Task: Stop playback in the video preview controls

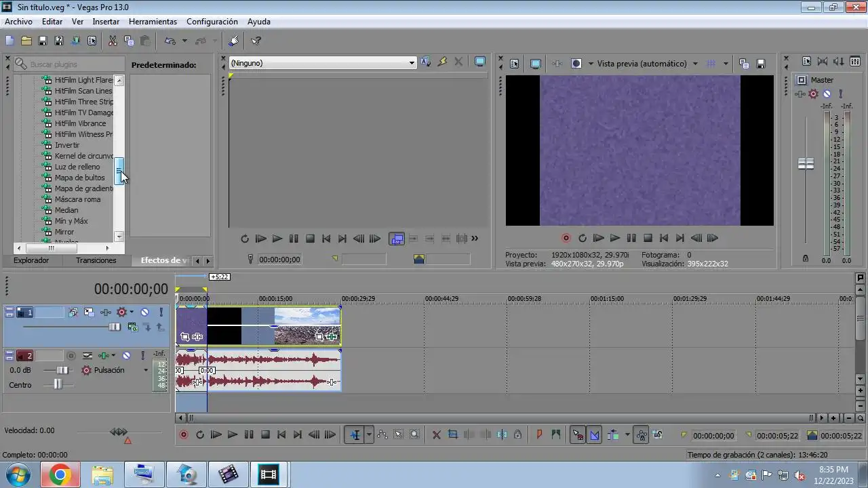Action: (x=648, y=238)
